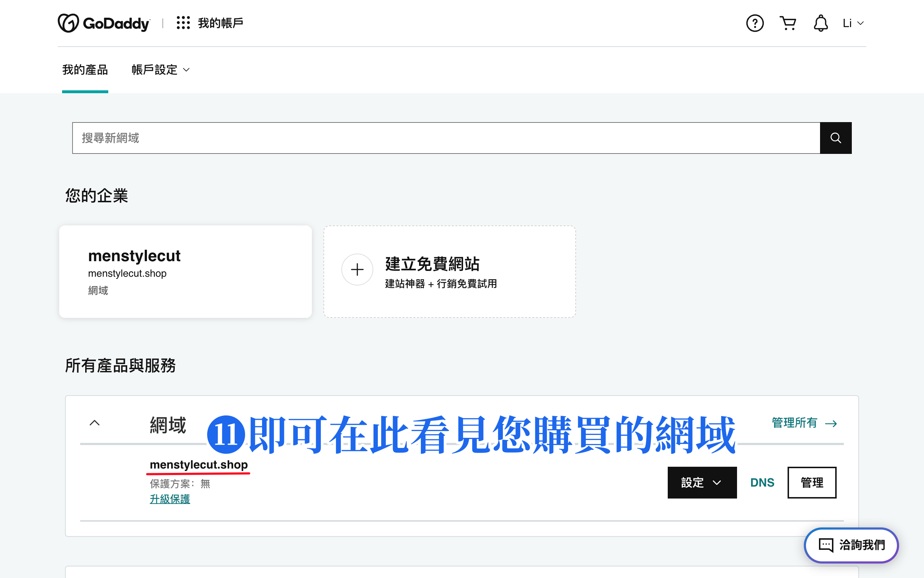
Task: Open the notifications bell
Action: (x=820, y=23)
